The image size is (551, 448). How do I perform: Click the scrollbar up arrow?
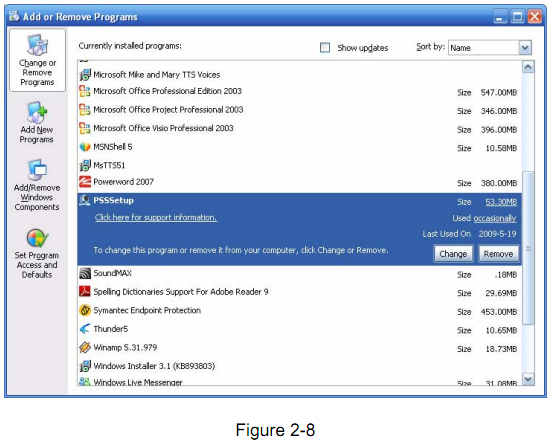[528, 67]
